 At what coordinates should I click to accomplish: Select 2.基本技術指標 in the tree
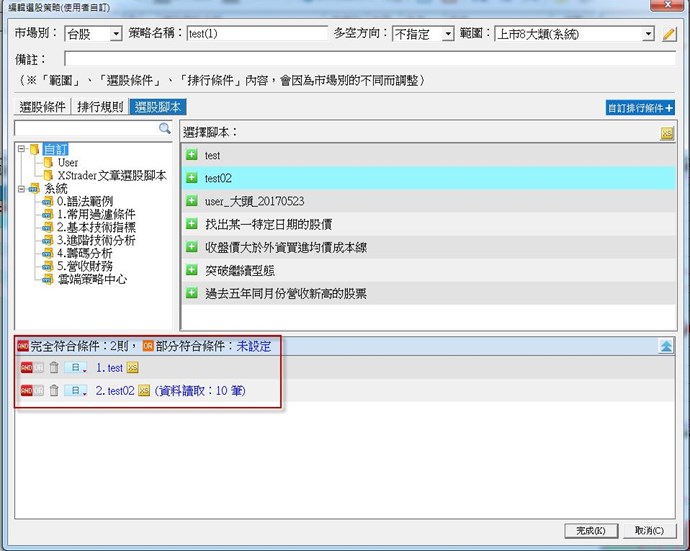click(x=96, y=227)
